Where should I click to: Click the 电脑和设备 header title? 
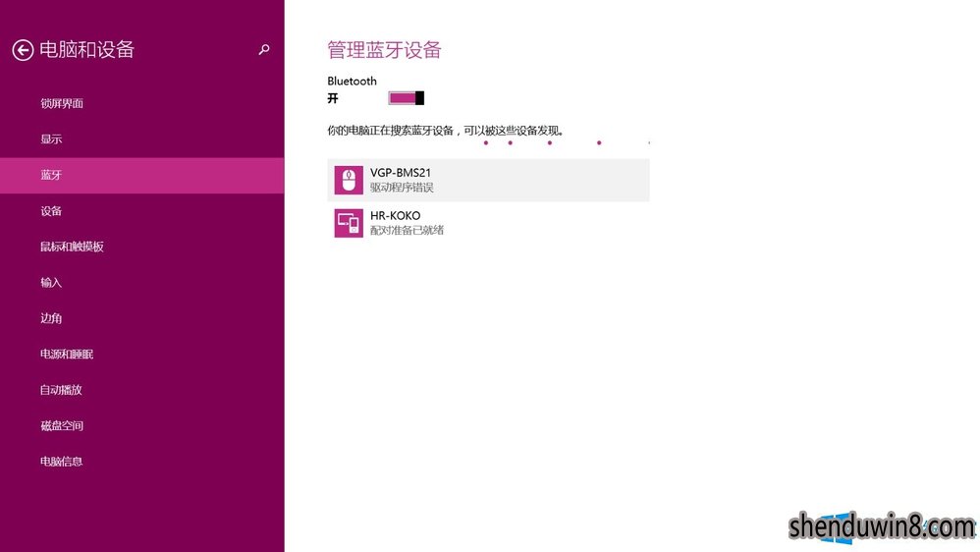coord(86,49)
